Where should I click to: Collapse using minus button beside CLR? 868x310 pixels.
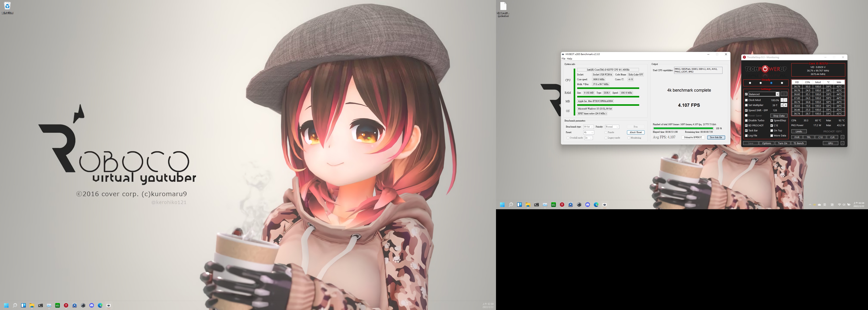pyautogui.click(x=842, y=137)
